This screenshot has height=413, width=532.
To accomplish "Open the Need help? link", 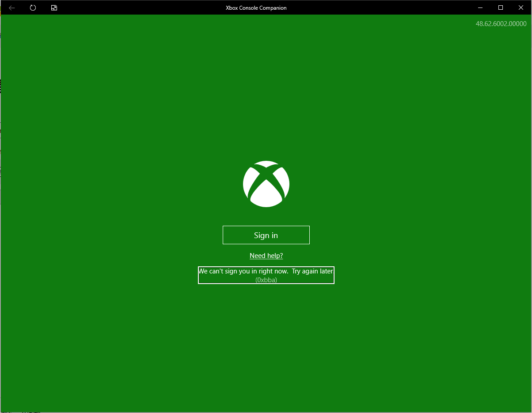I will point(266,256).
